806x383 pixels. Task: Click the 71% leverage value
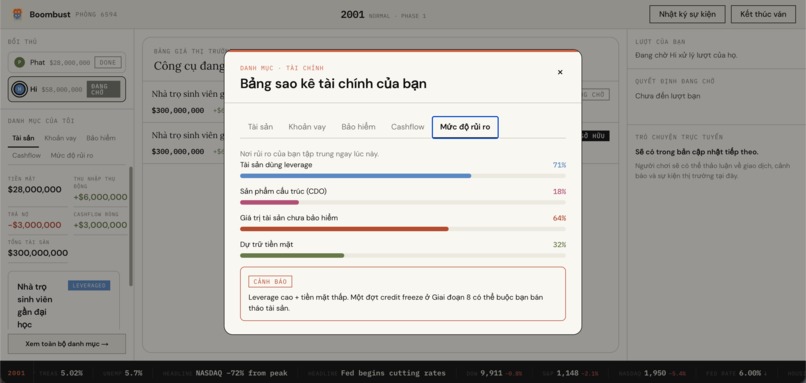[559, 165]
